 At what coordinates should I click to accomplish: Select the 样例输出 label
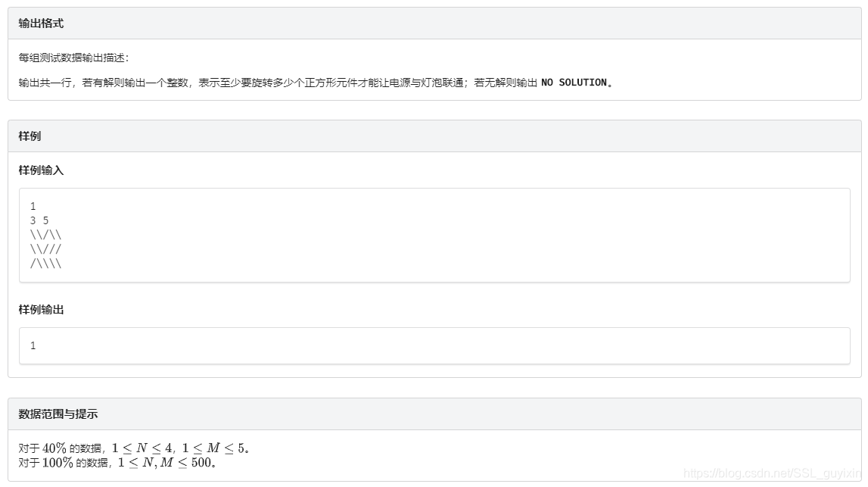pyautogui.click(x=42, y=310)
